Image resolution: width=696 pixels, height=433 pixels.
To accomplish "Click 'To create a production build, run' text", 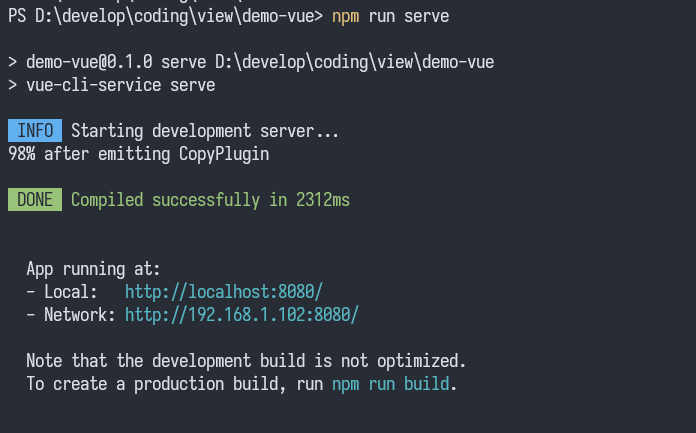I will pyautogui.click(x=174, y=384).
